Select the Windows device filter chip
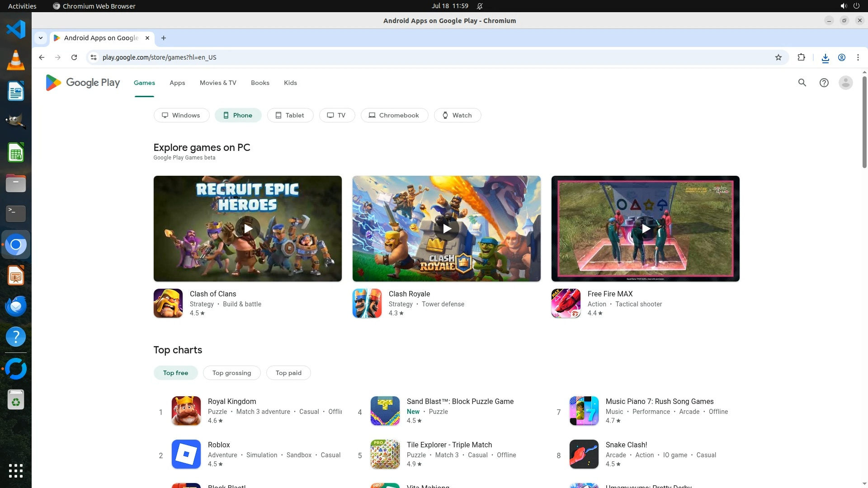The width and height of the screenshot is (868, 488). click(181, 115)
